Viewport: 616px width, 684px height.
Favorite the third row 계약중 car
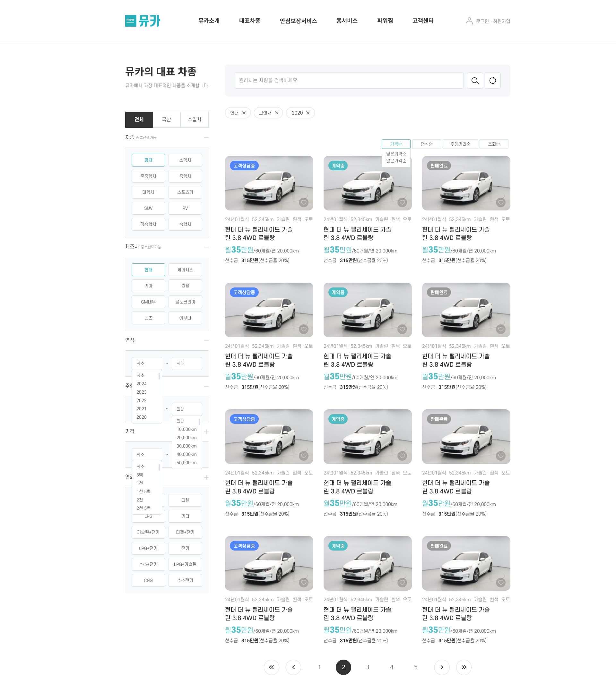[402, 456]
